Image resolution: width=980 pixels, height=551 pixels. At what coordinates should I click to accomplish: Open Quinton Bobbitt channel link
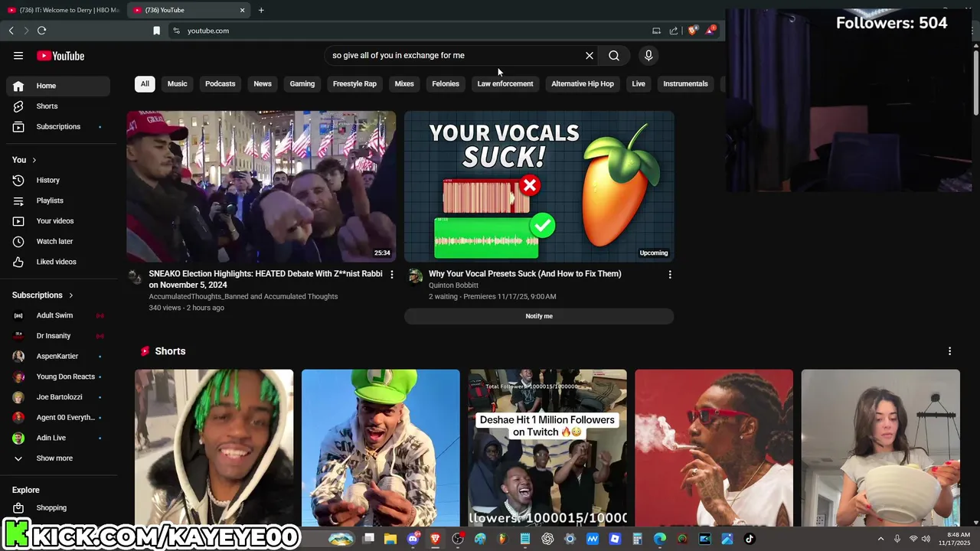tap(453, 285)
